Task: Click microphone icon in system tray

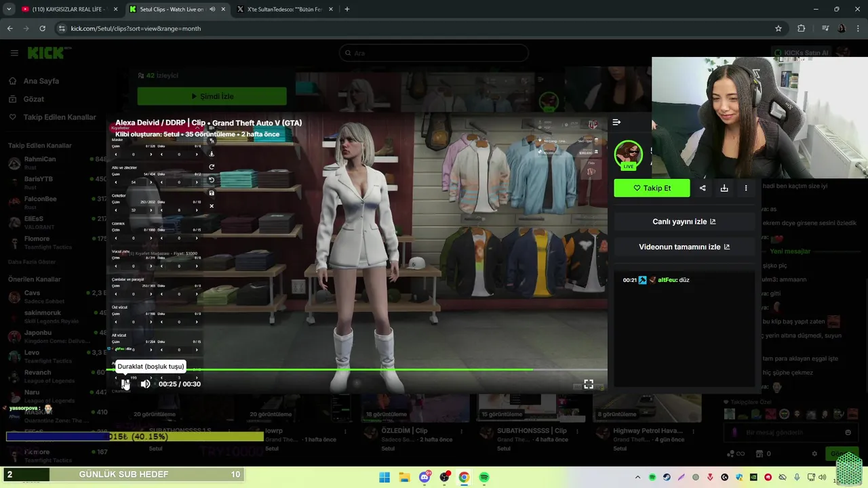Action: click(797, 477)
